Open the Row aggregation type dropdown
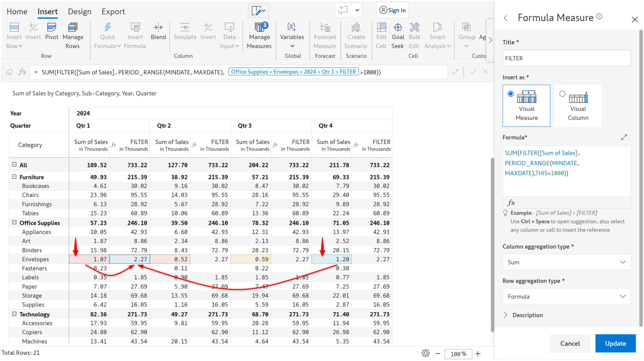This screenshot has width=644, height=361. coord(566,296)
